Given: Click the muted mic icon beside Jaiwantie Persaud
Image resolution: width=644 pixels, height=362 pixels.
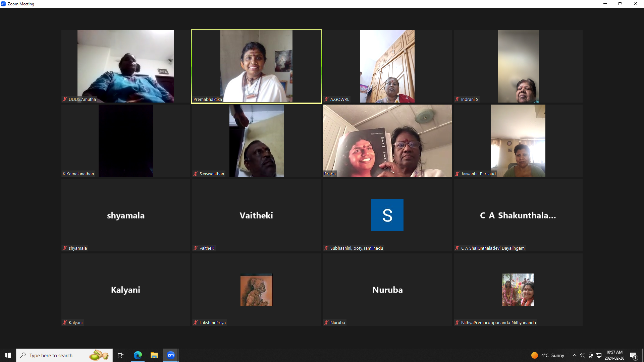Looking at the screenshot, I should (457, 174).
